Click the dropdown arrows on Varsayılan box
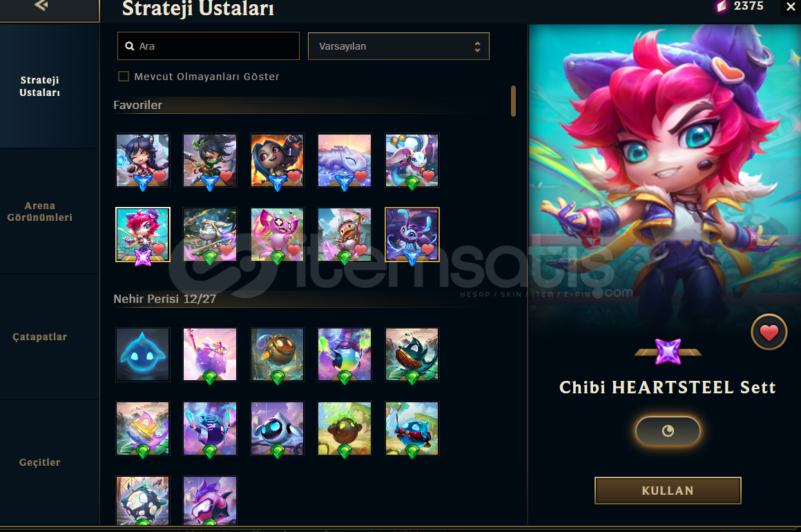801x532 pixels. coord(477,46)
